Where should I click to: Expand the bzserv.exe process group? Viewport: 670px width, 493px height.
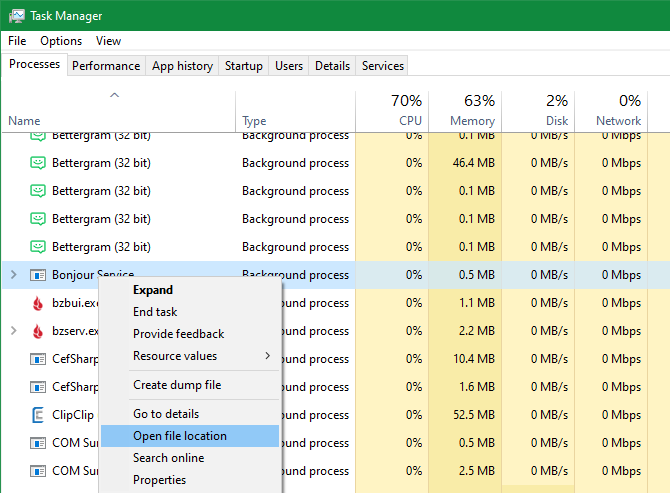coord(13,331)
